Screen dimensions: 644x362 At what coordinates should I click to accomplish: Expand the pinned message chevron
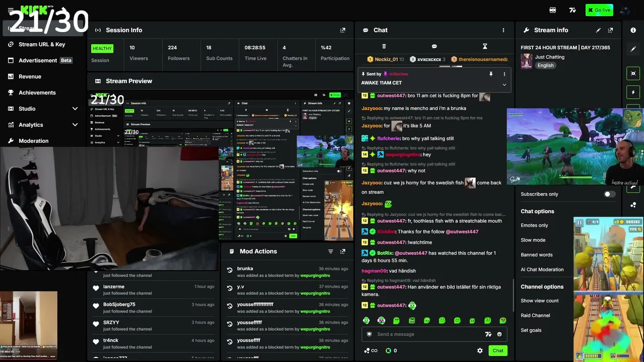pos(504,84)
